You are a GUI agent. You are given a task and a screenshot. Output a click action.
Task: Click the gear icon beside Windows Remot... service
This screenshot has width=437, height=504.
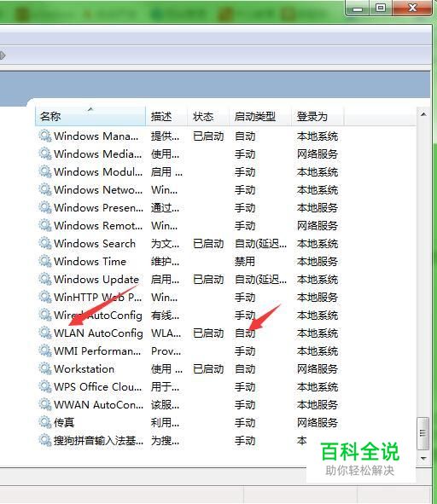pyautogui.click(x=45, y=225)
